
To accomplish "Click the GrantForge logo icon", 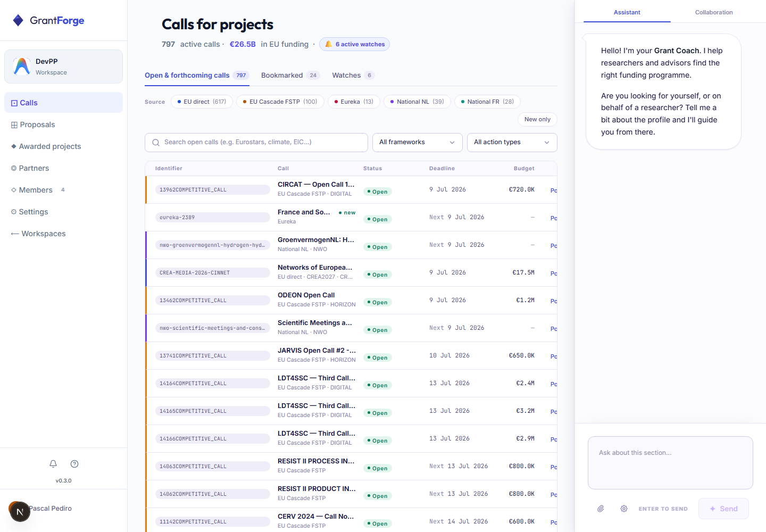I will tap(18, 20).
